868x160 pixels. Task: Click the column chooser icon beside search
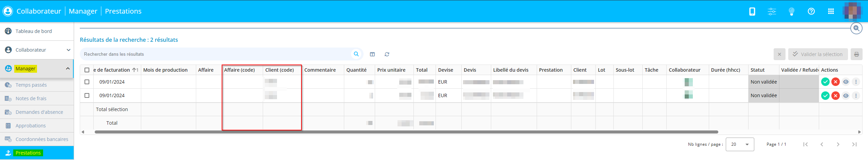coord(372,54)
